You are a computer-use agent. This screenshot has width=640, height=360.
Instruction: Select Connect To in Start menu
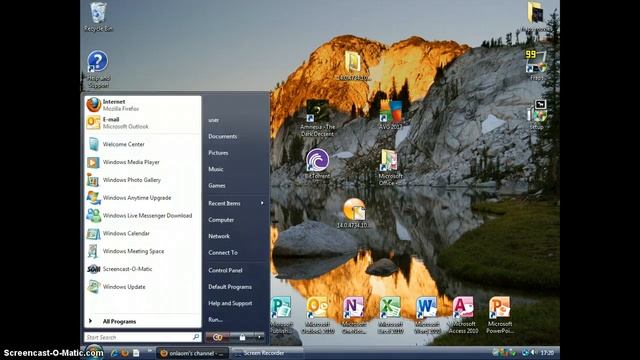coord(222,253)
